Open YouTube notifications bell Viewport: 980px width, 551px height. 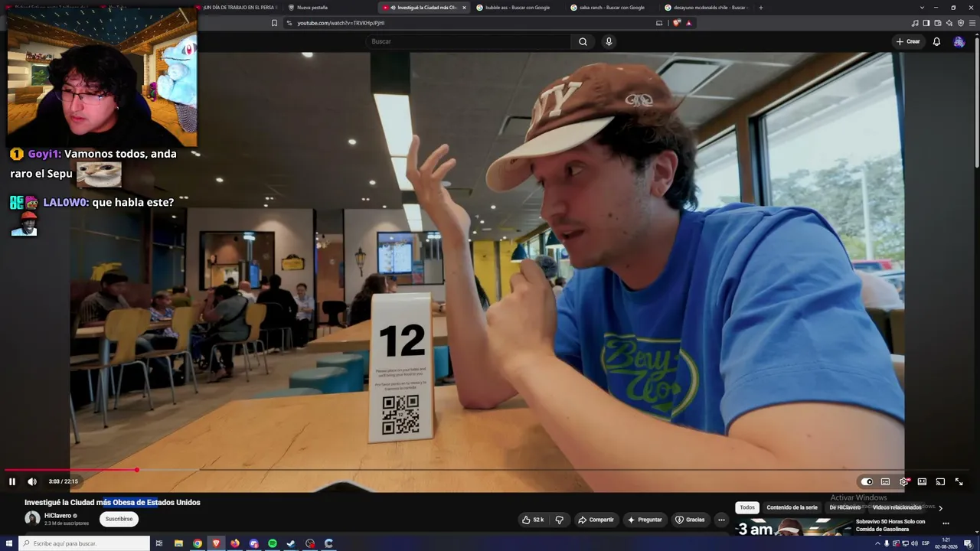pos(936,41)
